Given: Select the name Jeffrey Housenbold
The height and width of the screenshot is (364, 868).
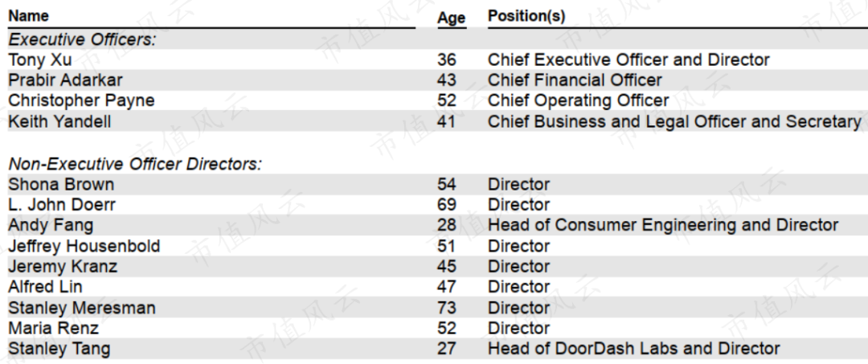Looking at the screenshot, I should [x=84, y=246].
